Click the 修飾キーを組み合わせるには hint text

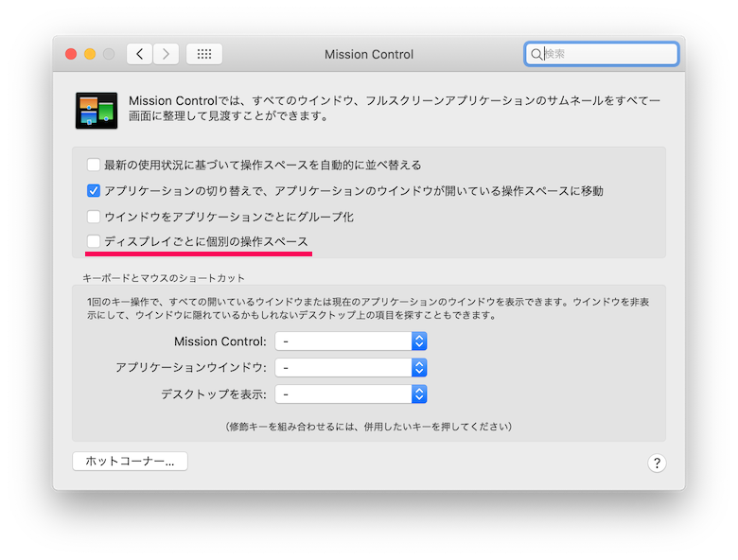369,427
